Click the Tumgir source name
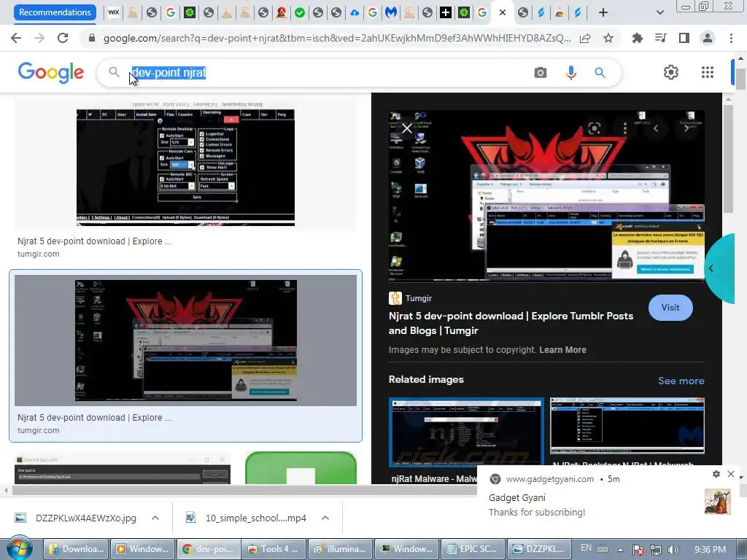This screenshot has height=560, width=747. (418, 298)
